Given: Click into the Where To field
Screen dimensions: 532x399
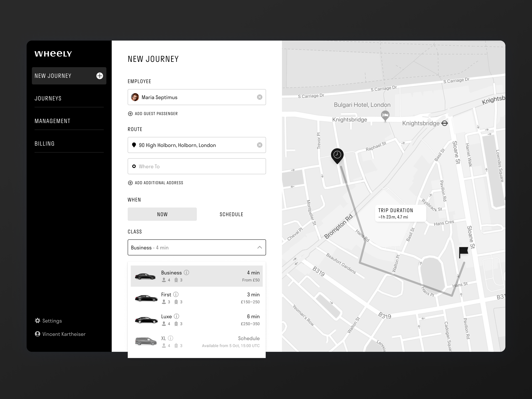Looking at the screenshot, I should tap(197, 166).
